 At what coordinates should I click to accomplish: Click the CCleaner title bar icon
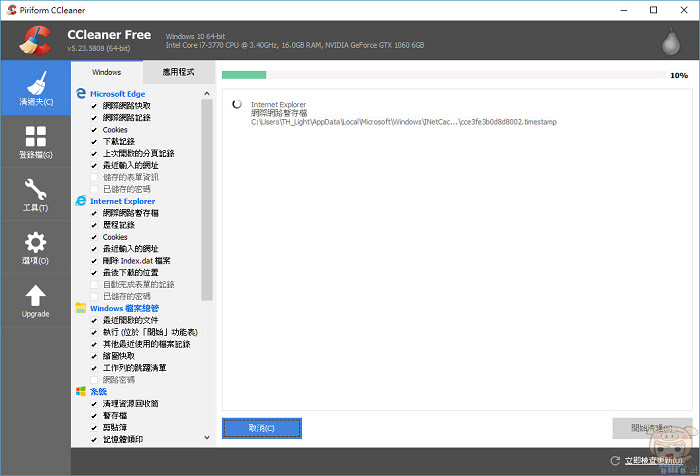(x=12, y=10)
